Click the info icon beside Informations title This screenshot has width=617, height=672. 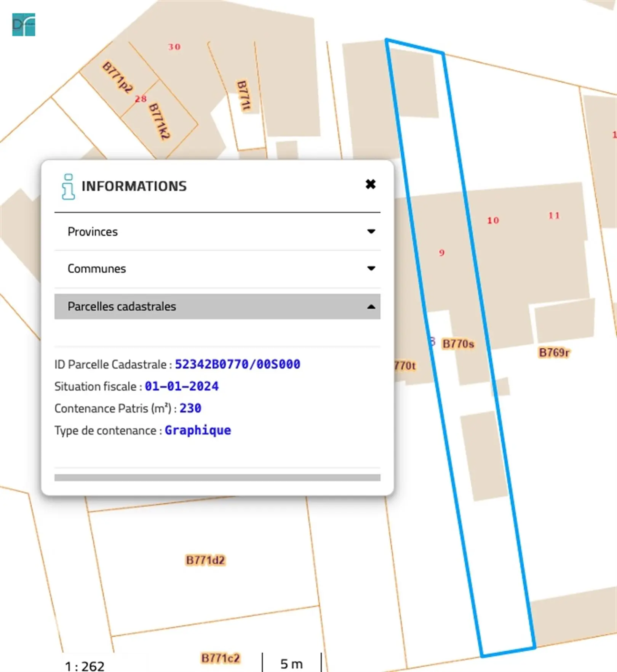pyautogui.click(x=68, y=186)
